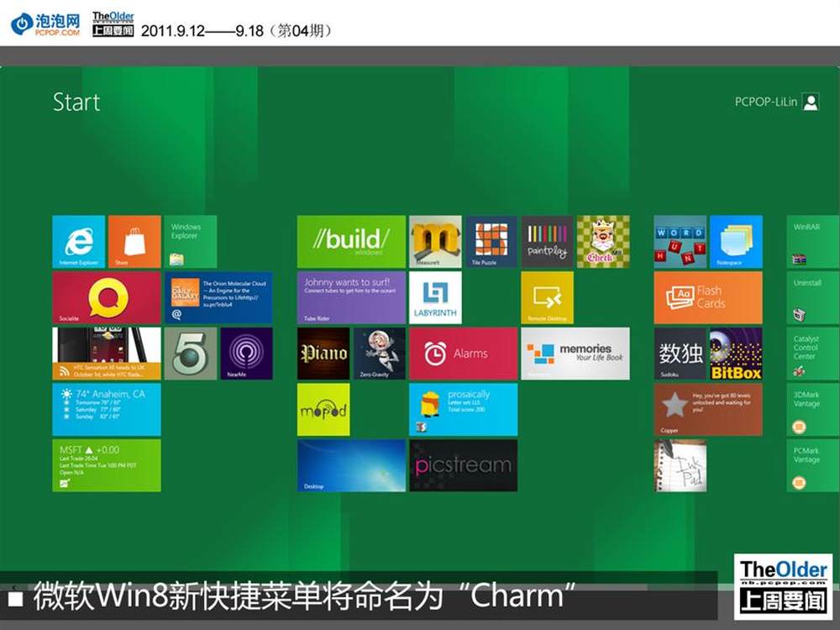
Task: Launch the PCMark Vantage tile
Action: pos(813,465)
